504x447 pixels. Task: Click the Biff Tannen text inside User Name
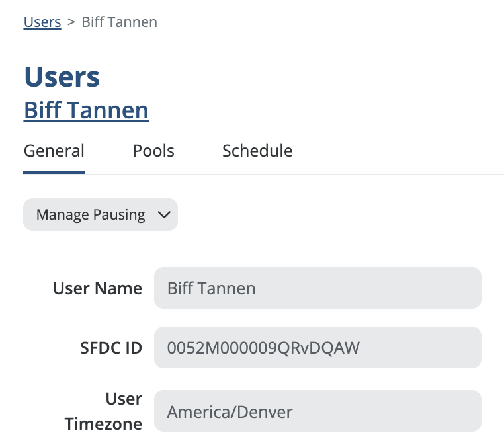[211, 288]
